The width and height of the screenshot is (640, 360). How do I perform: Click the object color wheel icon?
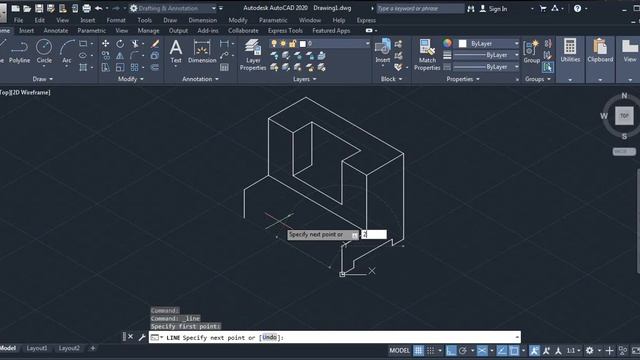tap(447, 43)
